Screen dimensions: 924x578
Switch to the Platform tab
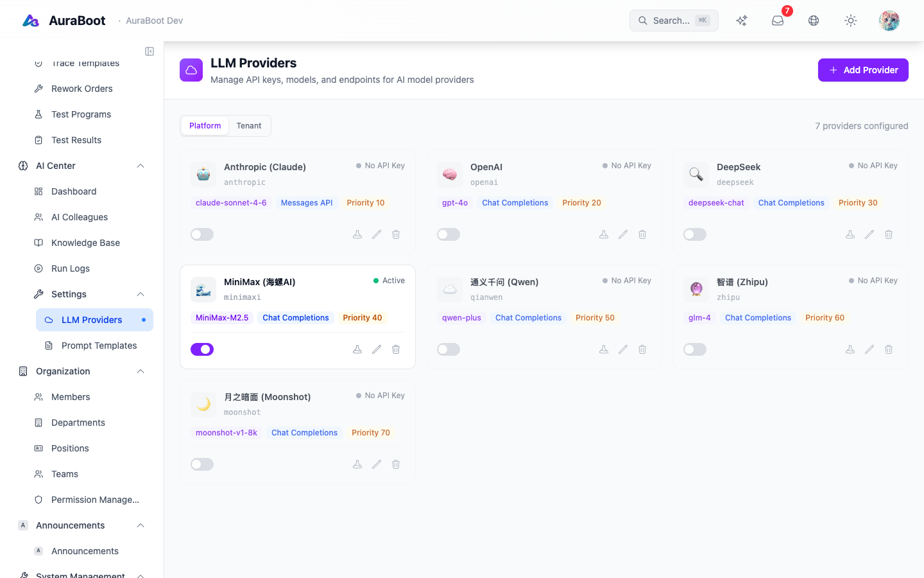click(205, 126)
